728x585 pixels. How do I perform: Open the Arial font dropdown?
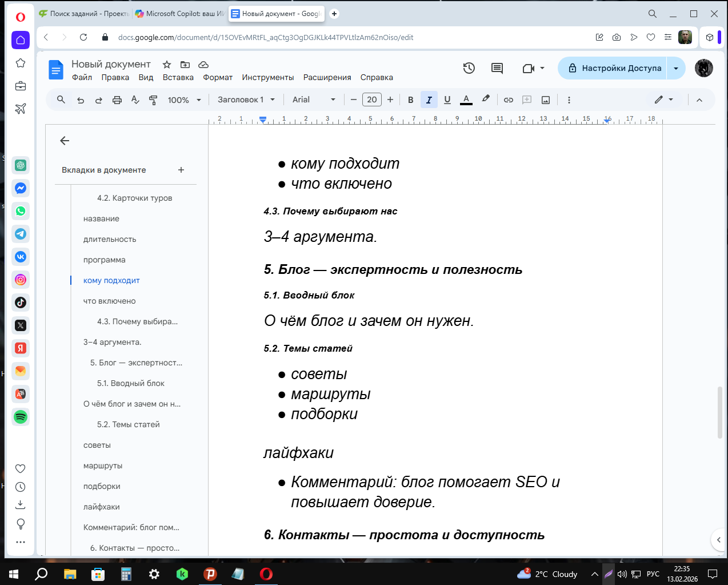click(x=313, y=100)
